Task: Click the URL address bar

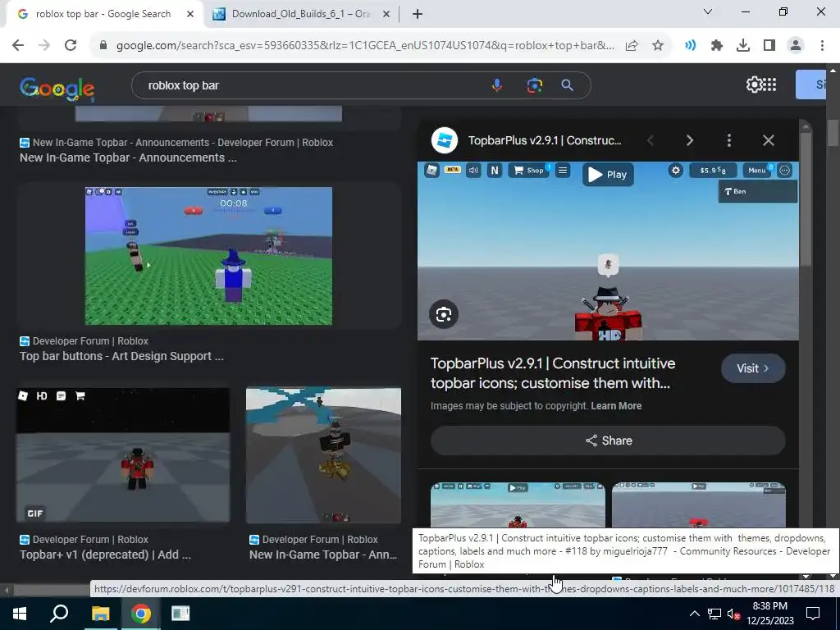Action: tap(364, 46)
